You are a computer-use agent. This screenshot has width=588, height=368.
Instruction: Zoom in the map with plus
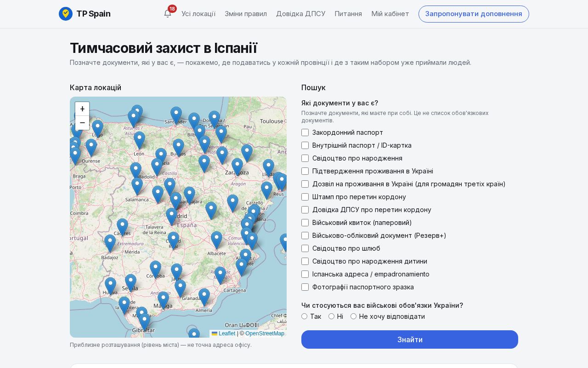click(x=82, y=109)
